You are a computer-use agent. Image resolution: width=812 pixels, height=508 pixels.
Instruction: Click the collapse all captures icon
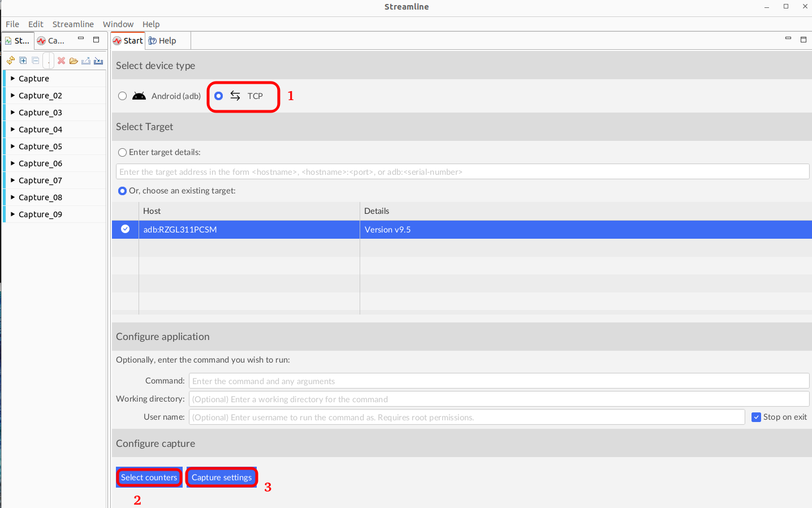click(36, 61)
